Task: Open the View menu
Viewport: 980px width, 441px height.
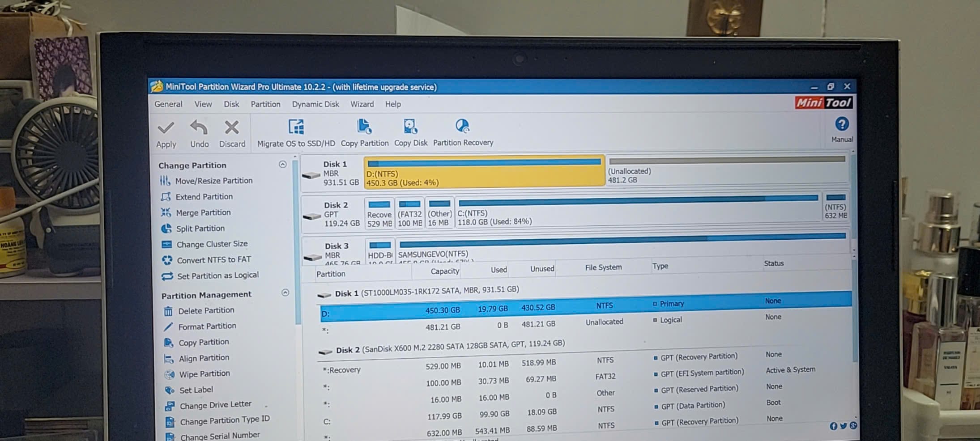Action: 203,104
